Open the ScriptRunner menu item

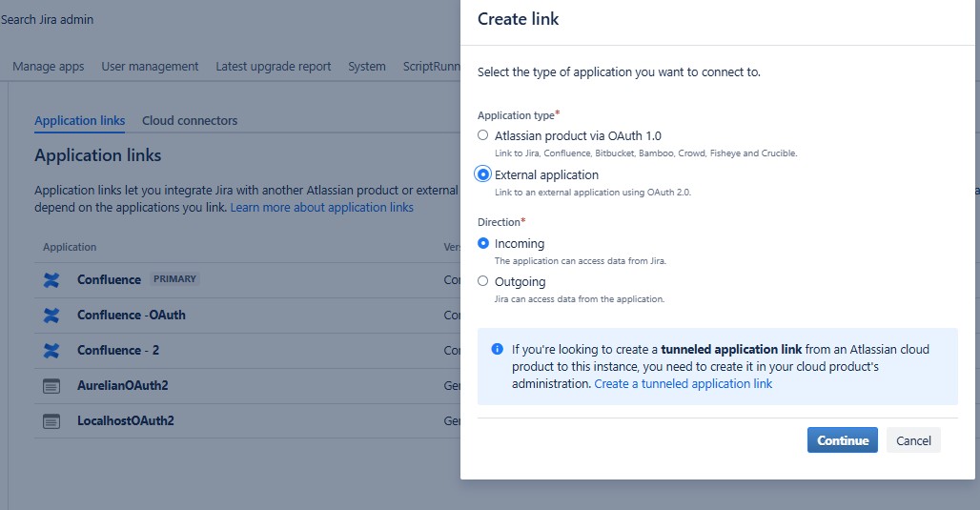point(431,66)
